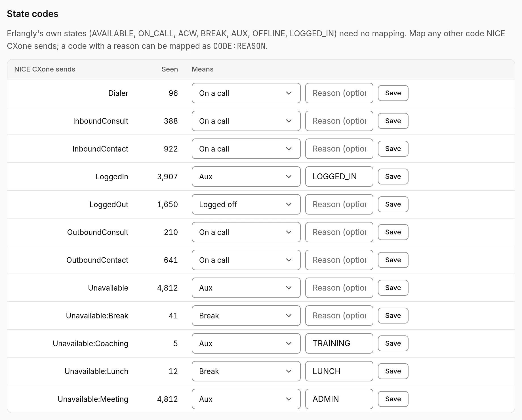Focus the Reason field for Dialer
Screen dimensions: 522x420
[339, 93]
